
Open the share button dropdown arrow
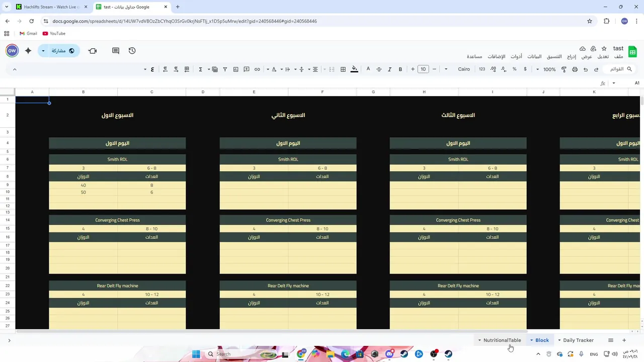pyautogui.click(x=43, y=51)
